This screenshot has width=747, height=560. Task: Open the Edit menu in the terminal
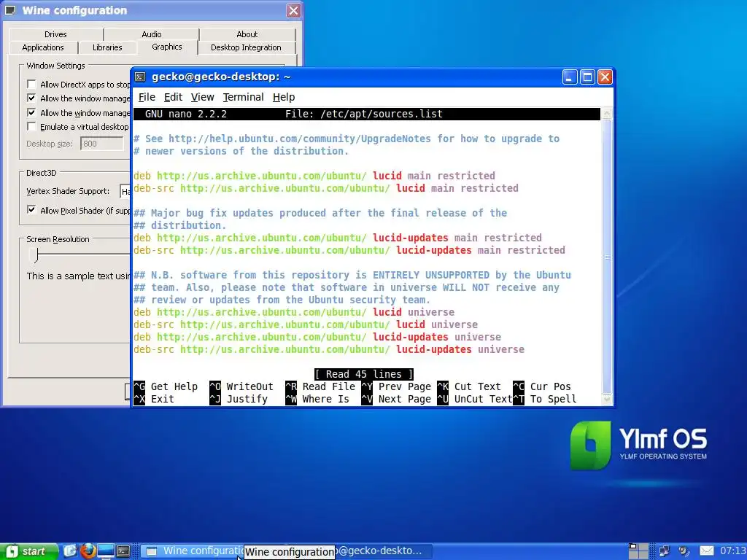(x=173, y=97)
